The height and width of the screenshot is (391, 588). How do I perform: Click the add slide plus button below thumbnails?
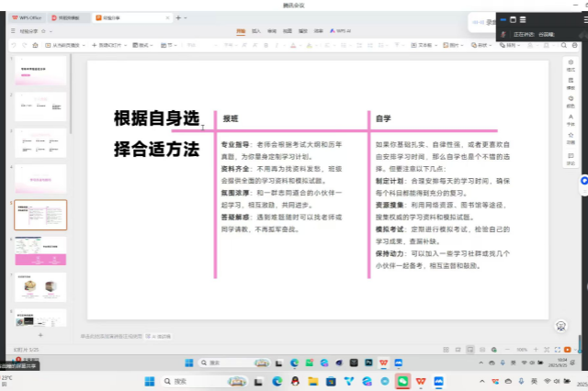40,334
